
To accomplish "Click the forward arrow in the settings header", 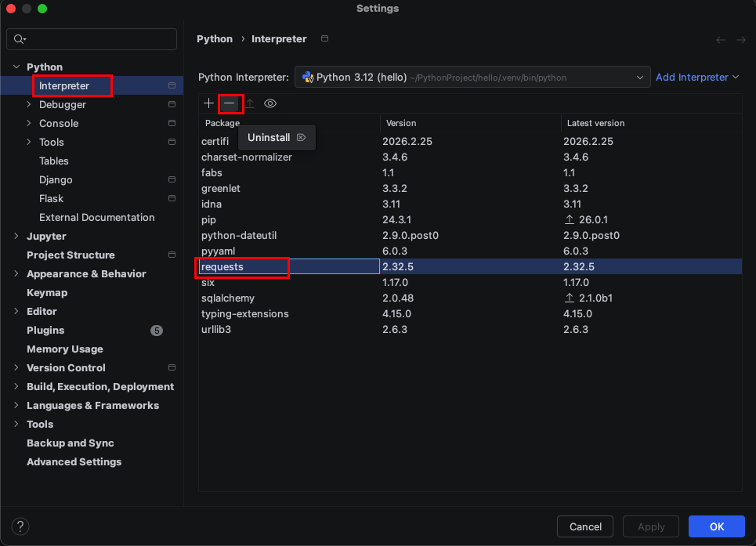I will (740, 39).
